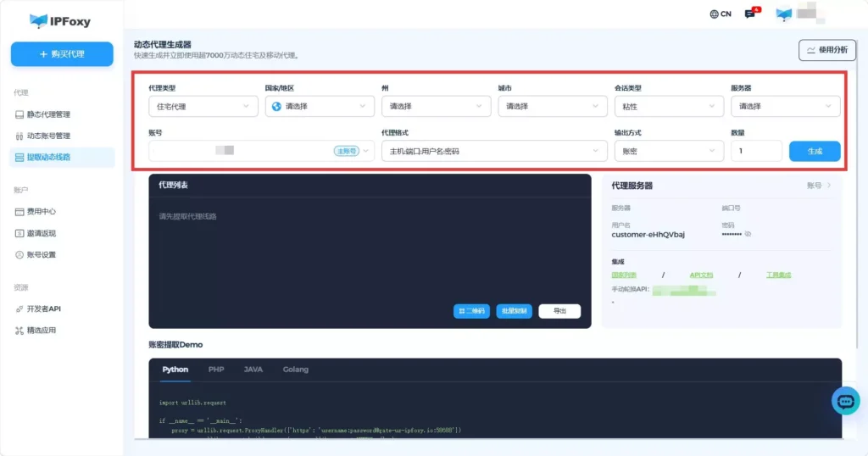The width and height of the screenshot is (868, 456).
Task: Click the 代理列表 panel title
Action: pyautogui.click(x=173, y=186)
